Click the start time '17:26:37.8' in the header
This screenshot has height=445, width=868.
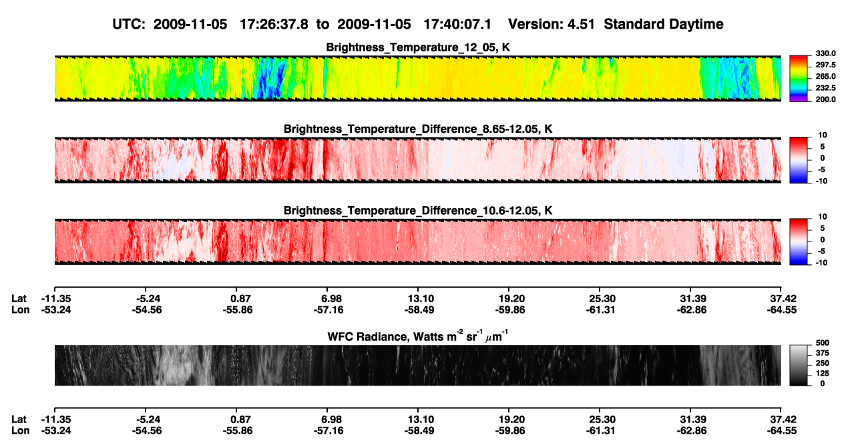click(x=274, y=25)
